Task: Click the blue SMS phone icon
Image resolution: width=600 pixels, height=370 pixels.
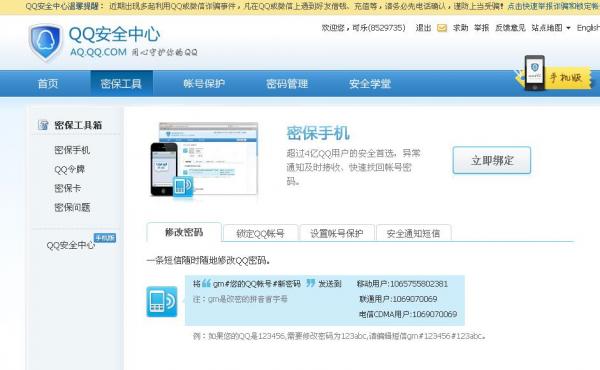Action: pos(162,302)
